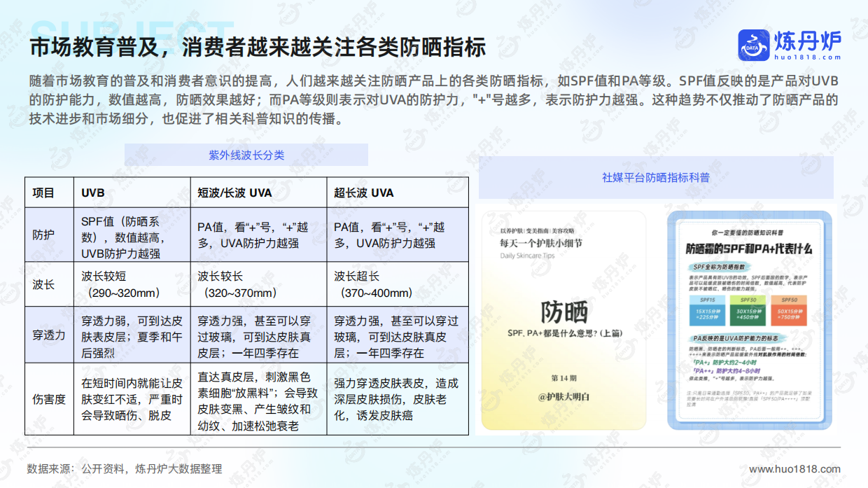
Task: Click SPF、PA+都是什么意思？(上篇) text
Action: [x=564, y=334]
